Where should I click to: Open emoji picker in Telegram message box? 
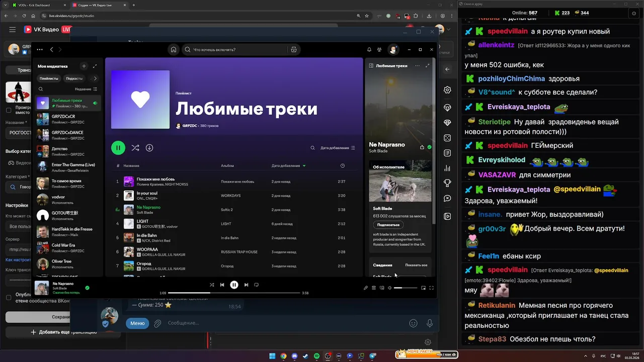click(414, 323)
